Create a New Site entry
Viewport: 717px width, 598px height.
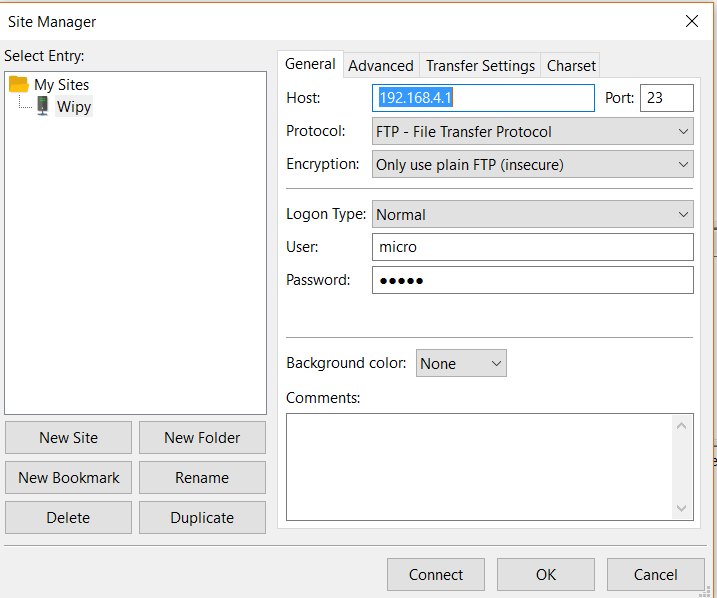(x=68, y=437)
